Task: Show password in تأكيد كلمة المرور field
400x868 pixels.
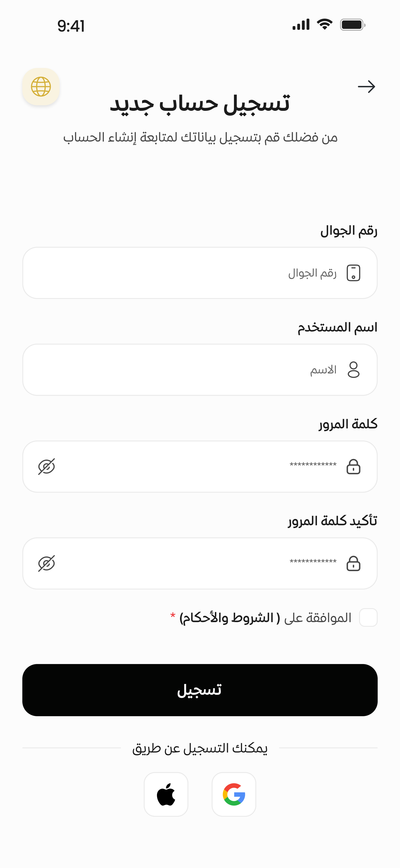Action: pos(47,563)
